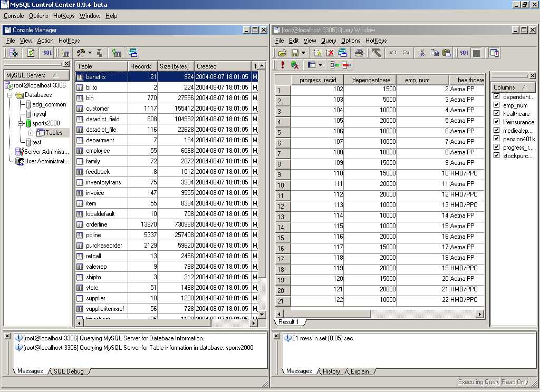Click the undo arrow icon
This screenshot has width=540, height=392.
coord(392,53)
